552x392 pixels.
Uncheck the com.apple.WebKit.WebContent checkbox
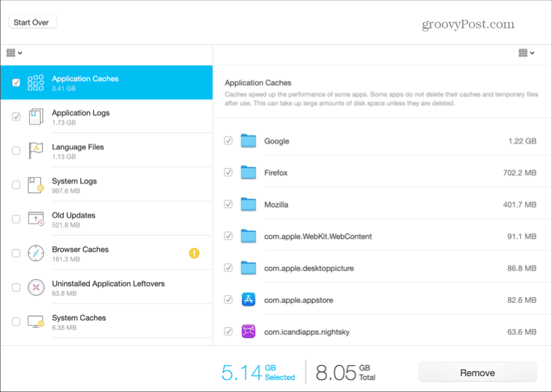click(228, 236)
